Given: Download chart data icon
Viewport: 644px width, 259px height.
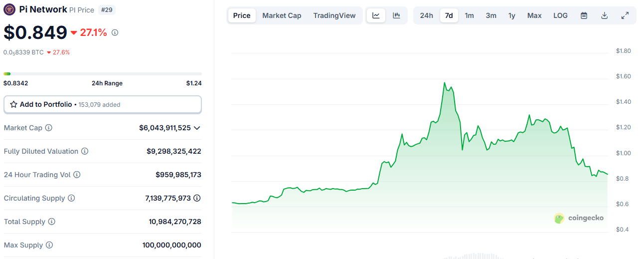Looking at the screenshot, I should (604, 15).
